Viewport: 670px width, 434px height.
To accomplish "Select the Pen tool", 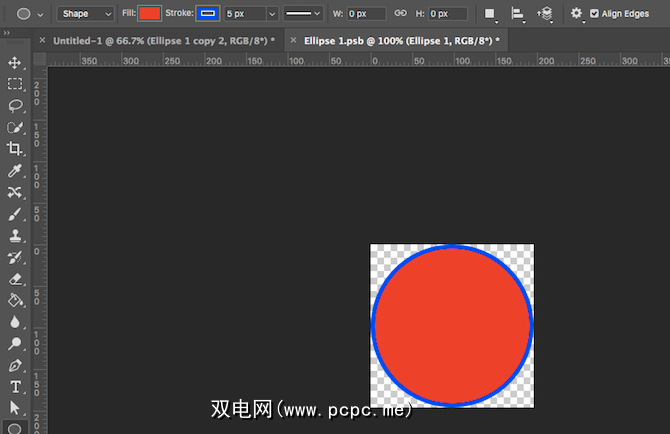I will [15, 366].
